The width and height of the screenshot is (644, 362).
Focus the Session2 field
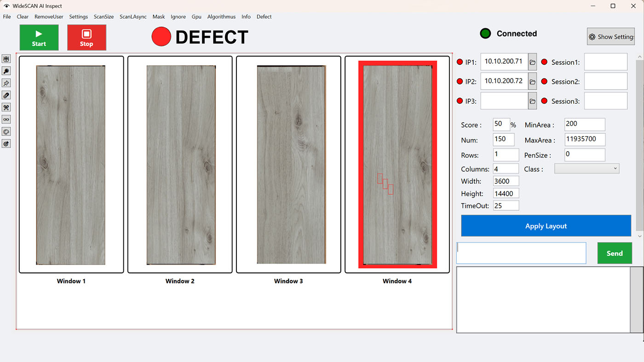(x=606, y=81)
